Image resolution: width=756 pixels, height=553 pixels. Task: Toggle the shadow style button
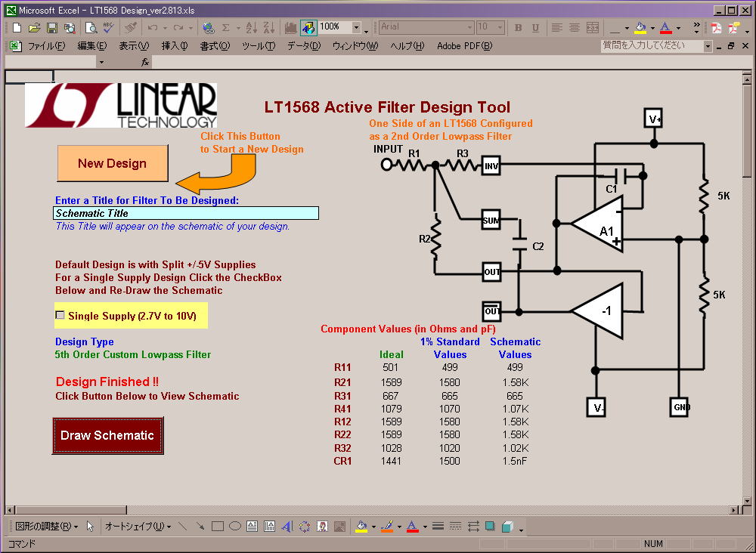(490, 527)
